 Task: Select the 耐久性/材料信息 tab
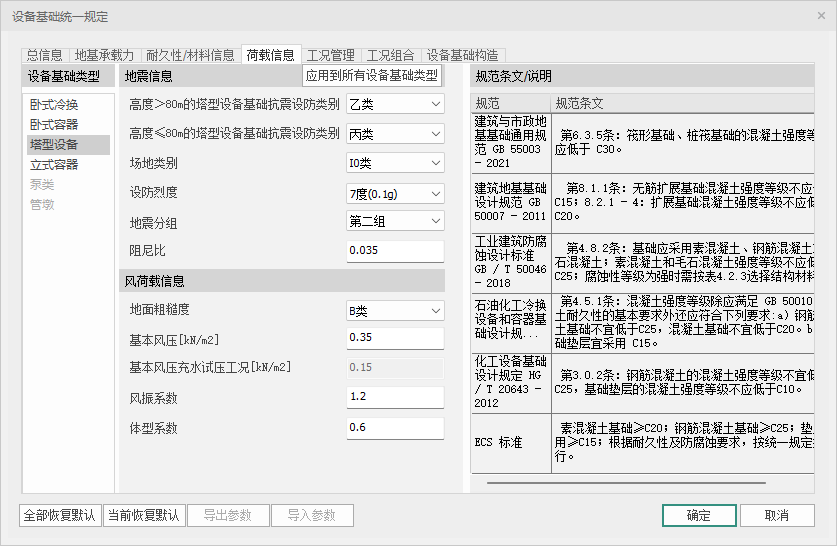pyautogui.click(x=190, y=55)
